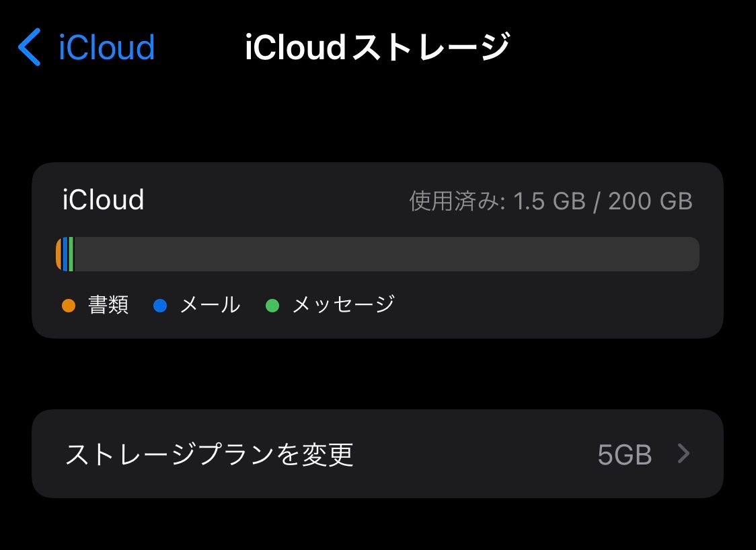
Task: Tap the blue back chevron arrow
Action: pos(30,47)
